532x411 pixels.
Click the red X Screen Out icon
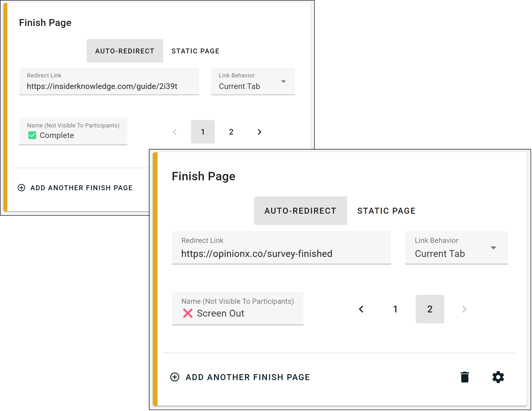click(188, 313)
